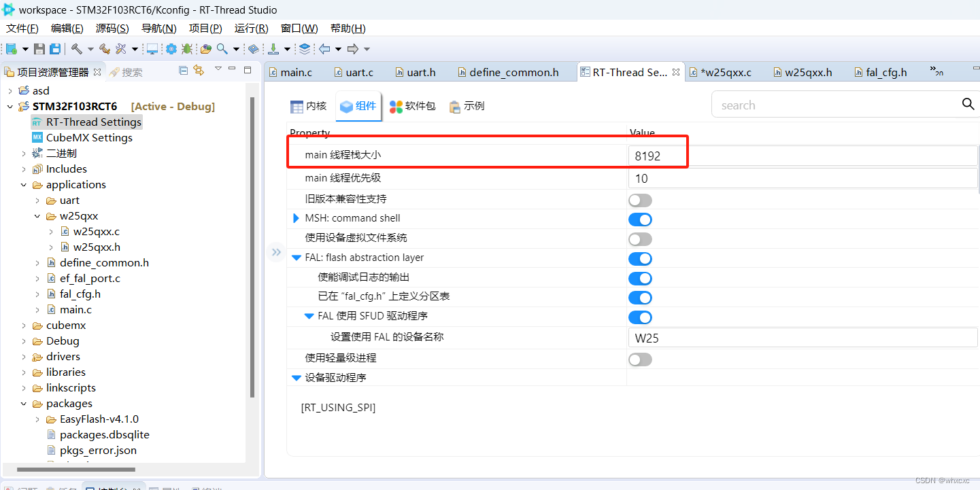Collapse the 设备驱动程序 section
Image resolution: width=980 pixels, height=490 pixels.
coord(296,379)
